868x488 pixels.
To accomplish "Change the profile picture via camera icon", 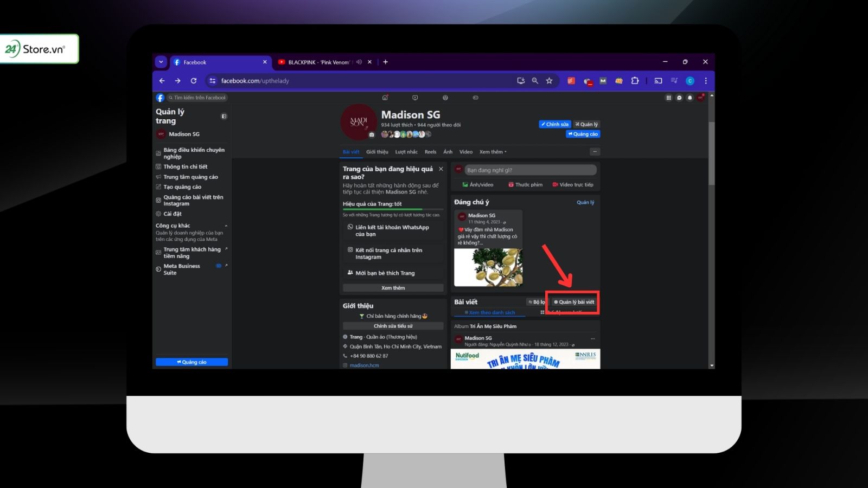I will click(372, 134).
